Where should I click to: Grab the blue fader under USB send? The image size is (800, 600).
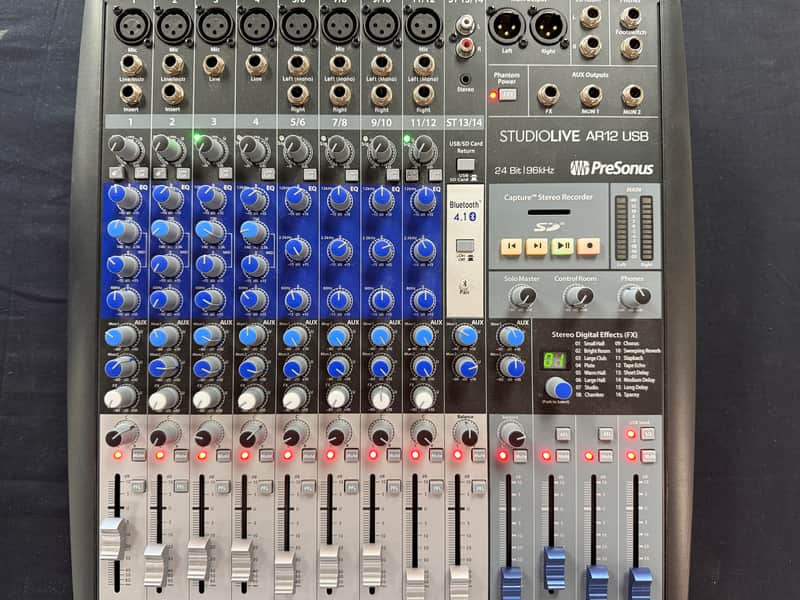[640, 584]
